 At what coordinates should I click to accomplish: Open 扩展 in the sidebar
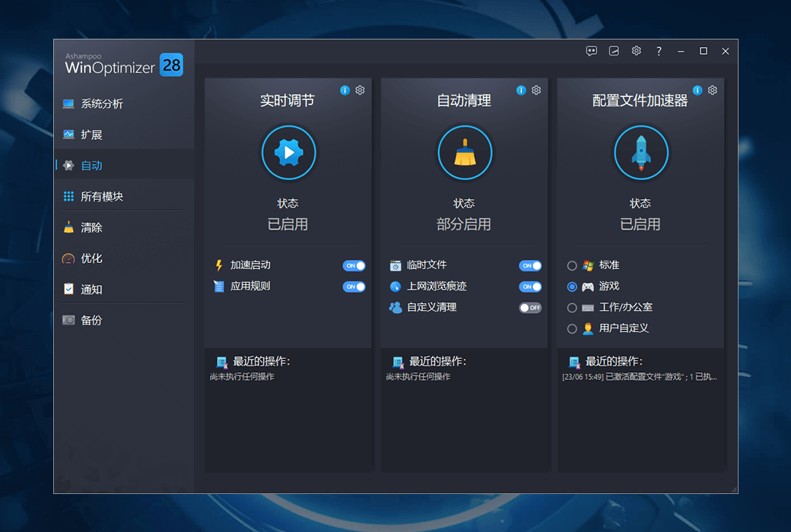124,135
